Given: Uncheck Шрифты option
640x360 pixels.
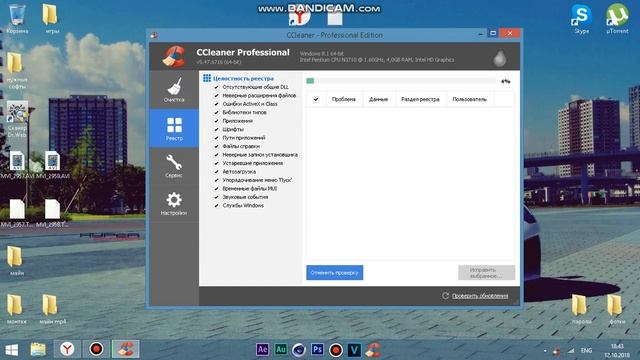Looking at the screenshot, I should point(216,129).
